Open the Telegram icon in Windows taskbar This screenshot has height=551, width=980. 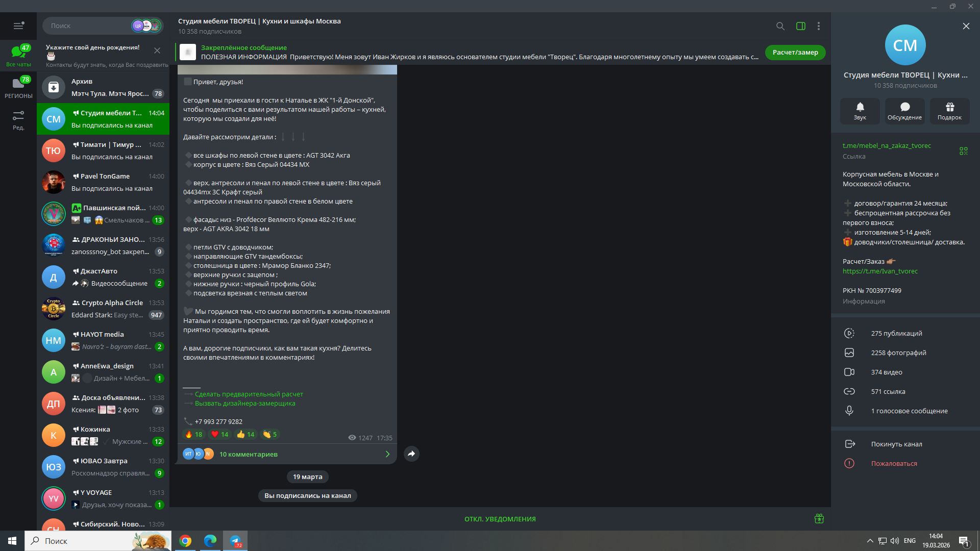click(235, 541)
